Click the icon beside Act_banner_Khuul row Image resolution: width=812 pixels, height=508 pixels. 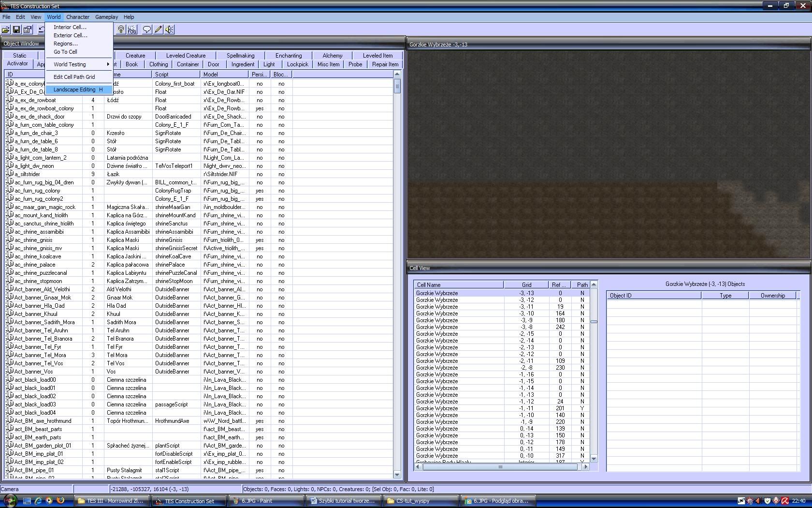pos(9,314)
